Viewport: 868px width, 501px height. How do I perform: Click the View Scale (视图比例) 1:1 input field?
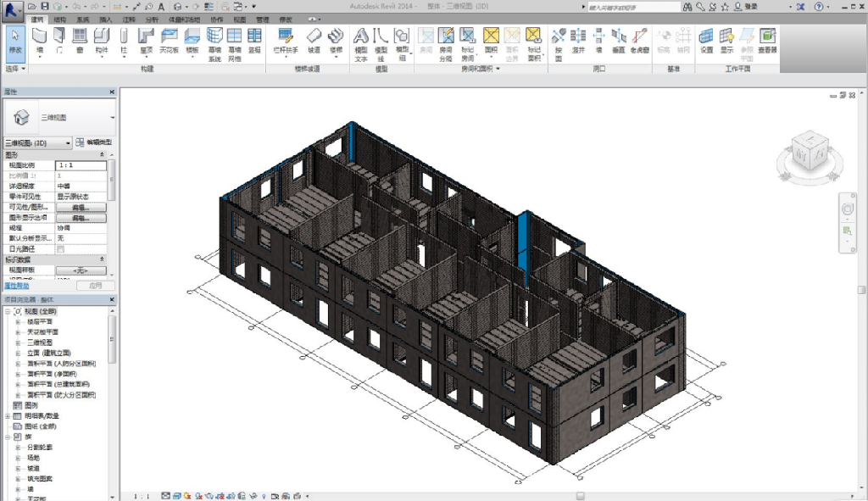tap(81, 165)
